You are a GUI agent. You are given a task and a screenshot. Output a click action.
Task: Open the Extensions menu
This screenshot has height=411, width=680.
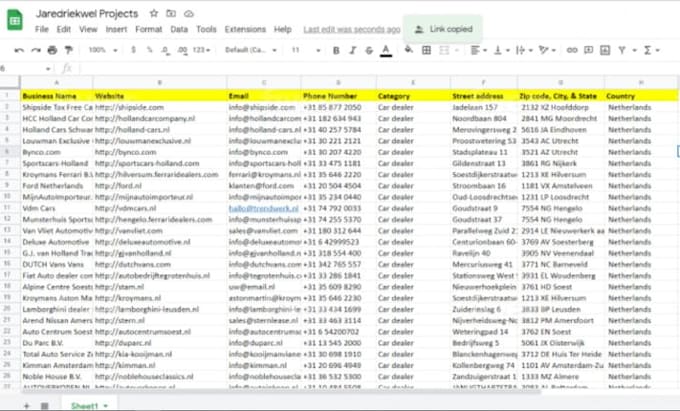(245, 29)
